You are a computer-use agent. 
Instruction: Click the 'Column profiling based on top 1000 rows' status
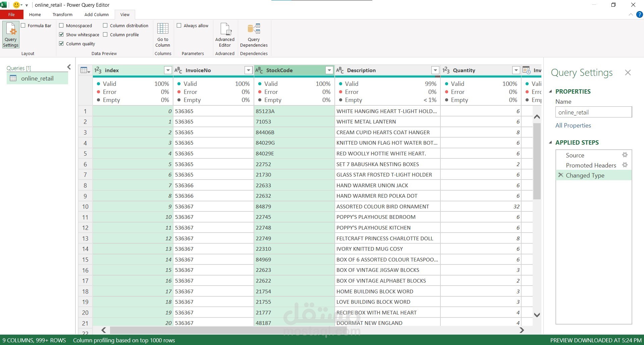tap(124, 340)
